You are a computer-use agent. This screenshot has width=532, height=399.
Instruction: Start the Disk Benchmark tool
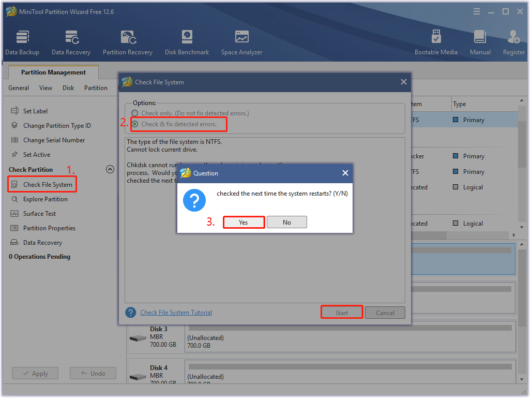[187, 43]
